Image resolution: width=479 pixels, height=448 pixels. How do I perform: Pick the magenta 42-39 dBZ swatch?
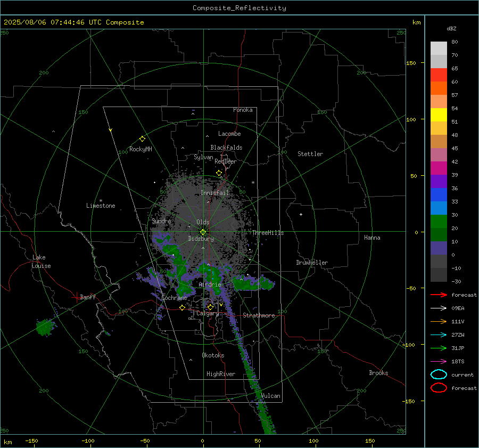439,168
